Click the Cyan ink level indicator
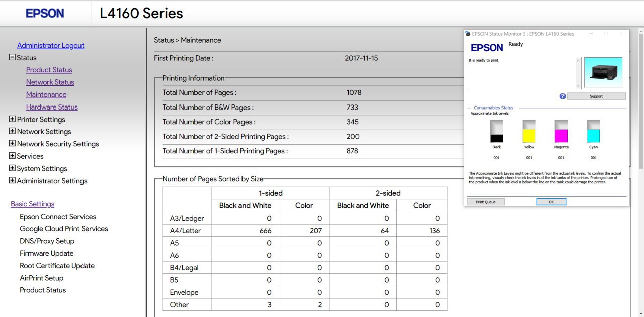This screenshot has height=317, width=644. [x=593, y=131]
